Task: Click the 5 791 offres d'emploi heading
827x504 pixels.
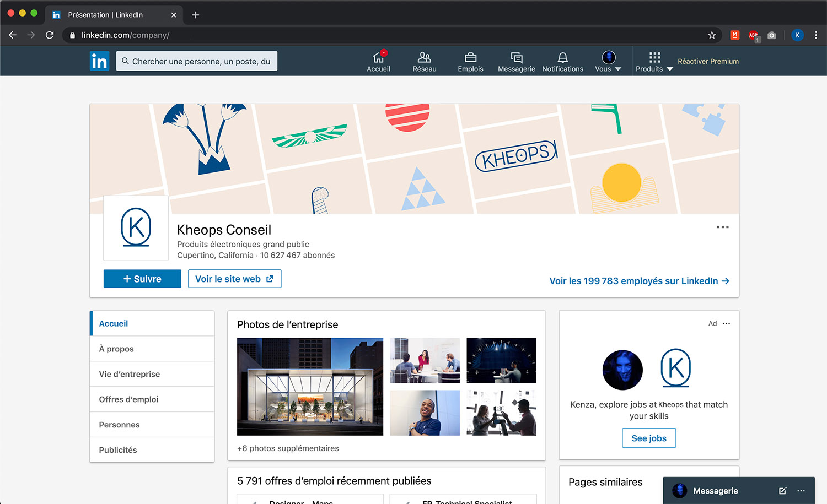Action: 334,481
